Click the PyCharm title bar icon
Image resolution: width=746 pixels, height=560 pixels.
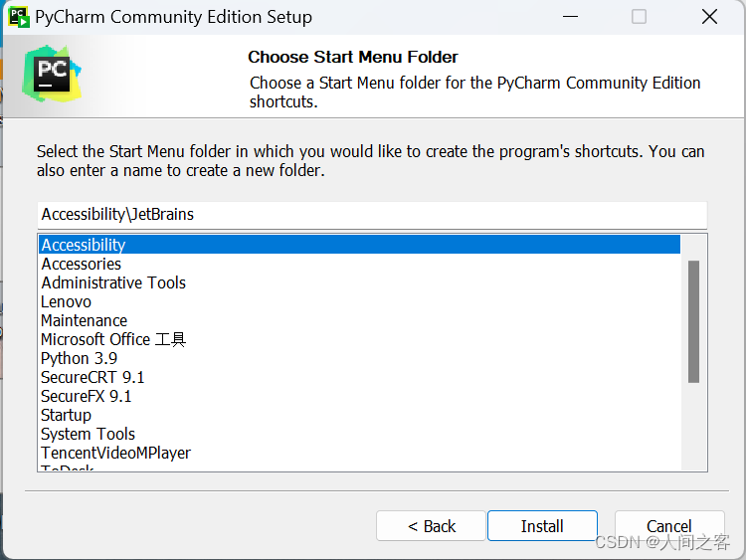pyautogui.click(x=19, y=17)
